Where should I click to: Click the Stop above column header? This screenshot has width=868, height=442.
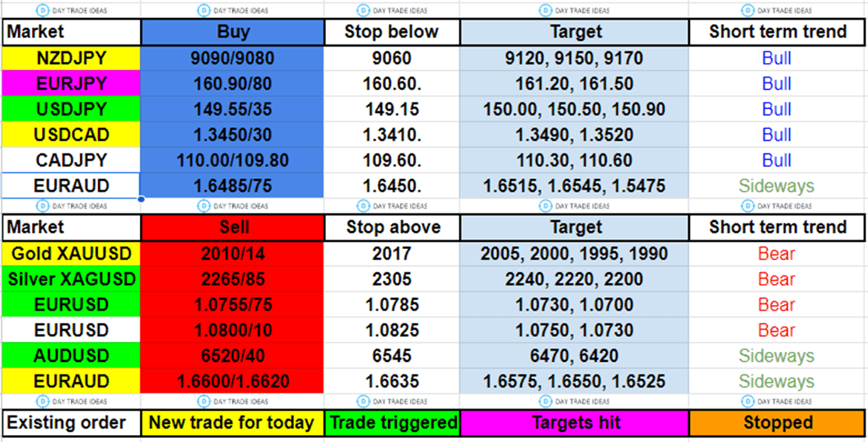coord(392,227)
